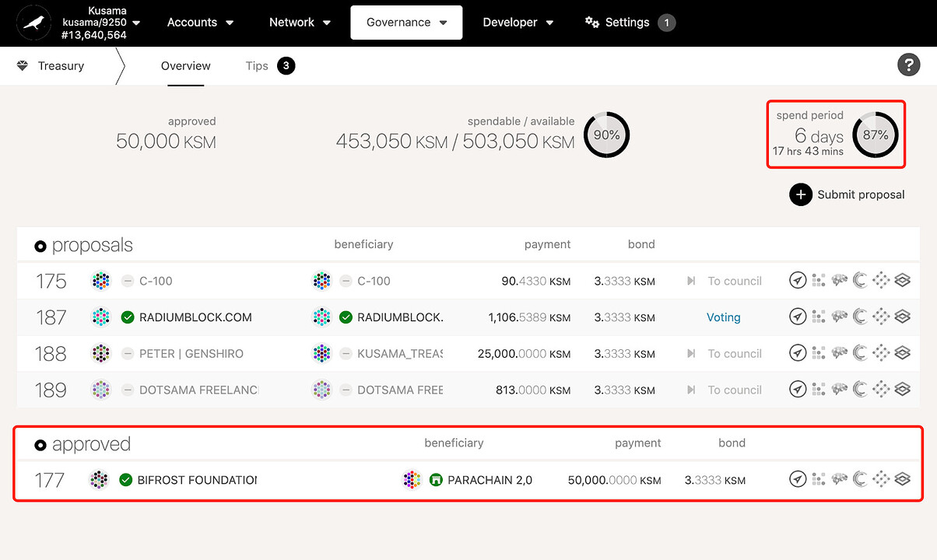
Task: Click the PARACHAIN 2,0 beneficiary name
Action: (490, 480)
